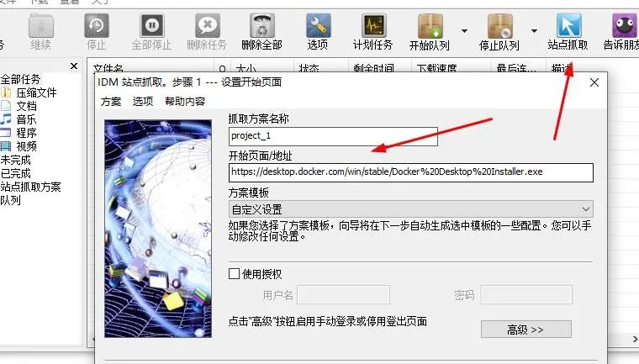Click the 程序 window icon

click(6, 133)
